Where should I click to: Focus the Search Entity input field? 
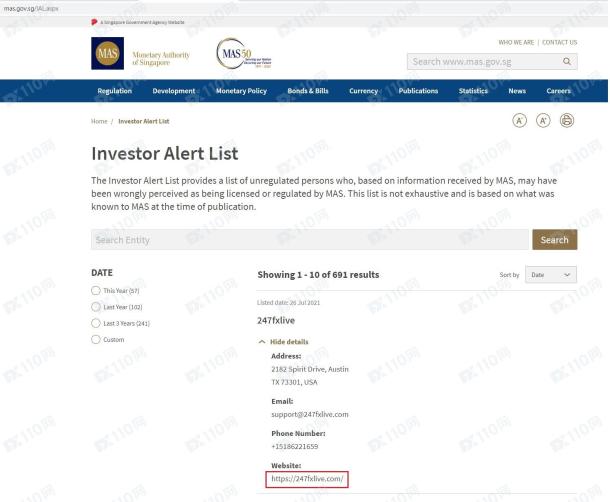310,240
